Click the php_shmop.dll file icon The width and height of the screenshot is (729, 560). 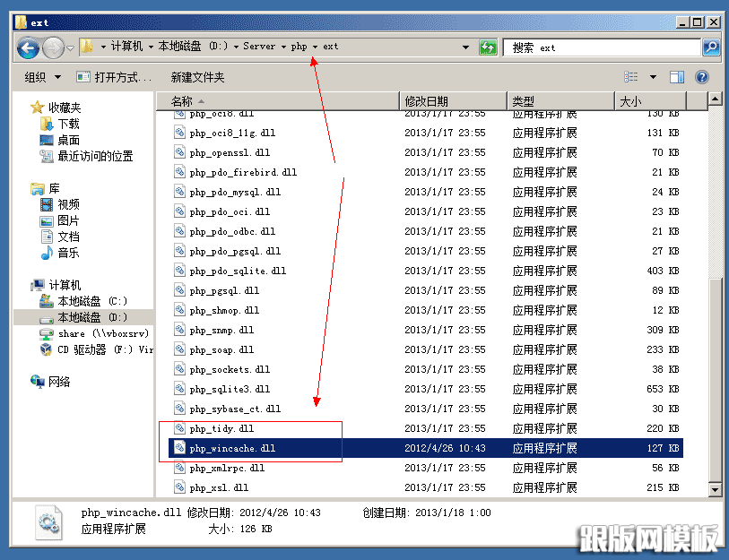point(179,310)
